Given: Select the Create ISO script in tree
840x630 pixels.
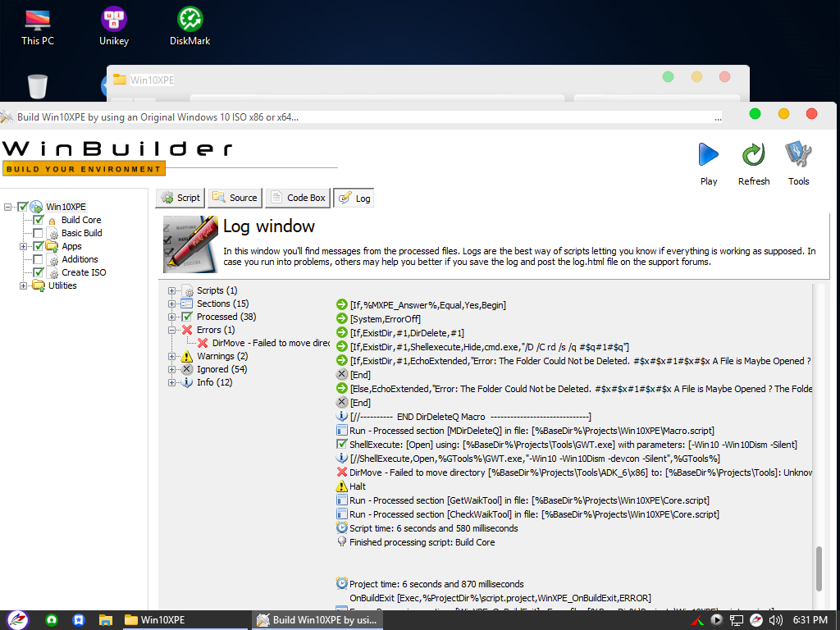Looking at the screenshot, I should (84, 272).
